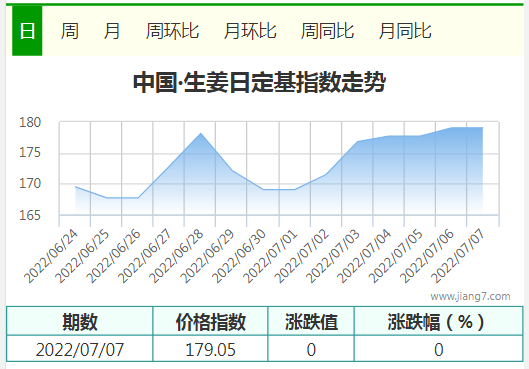The image size is (529, 369).
Task: Click the 价格指数 column header
Action: [210, 321]
